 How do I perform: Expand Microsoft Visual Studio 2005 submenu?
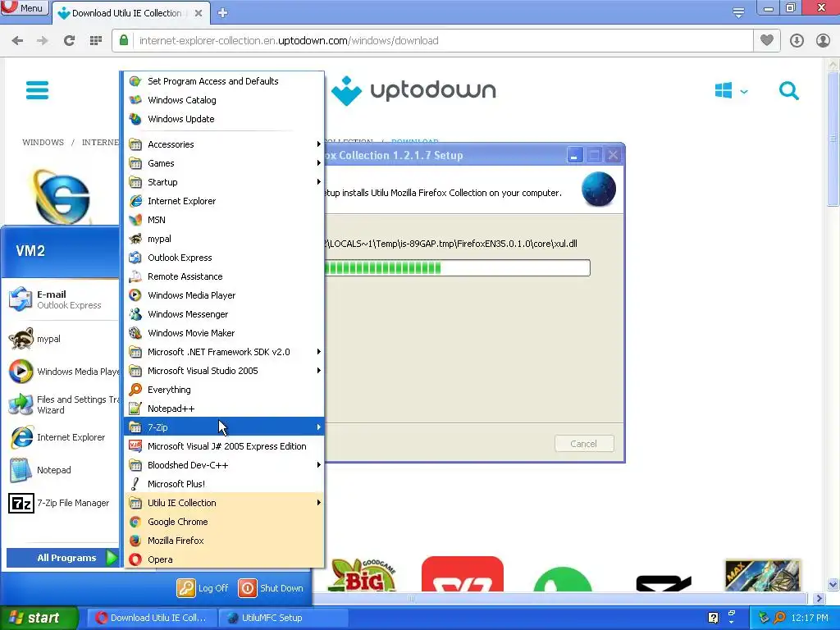coord(224,371)
